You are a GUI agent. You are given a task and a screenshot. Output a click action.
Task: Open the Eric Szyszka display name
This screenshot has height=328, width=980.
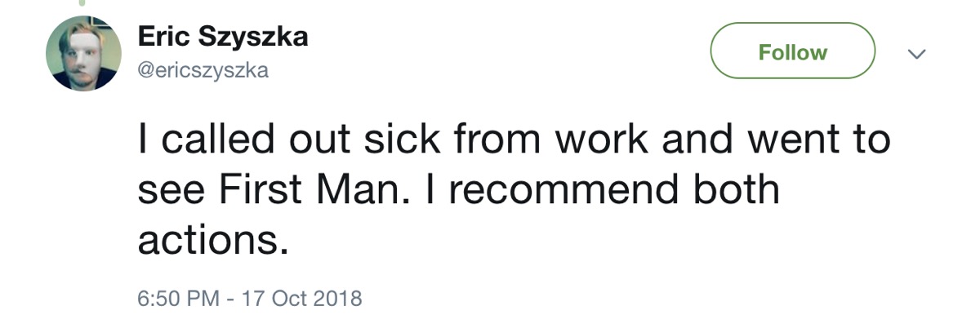click(x=222, y=38)
